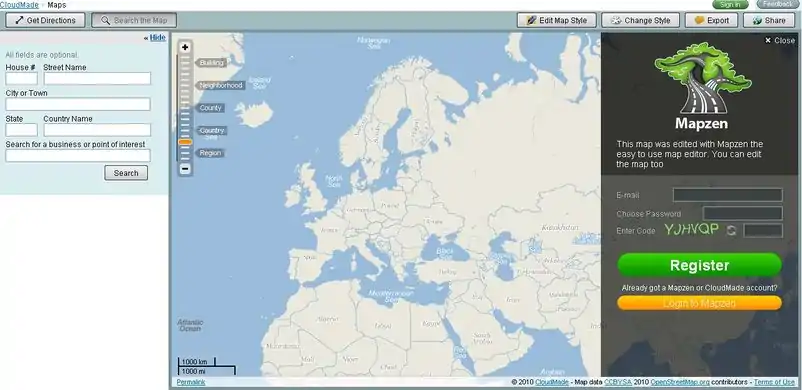The width and height of the screenshot is (802, 390).
Task: Set zoom to Building level
Action: [x=211, y=63]
